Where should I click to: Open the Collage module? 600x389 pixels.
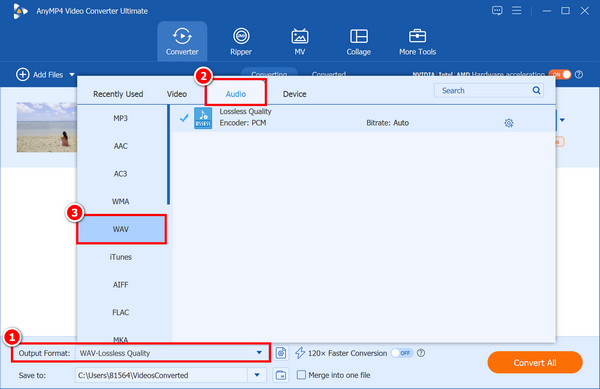click(359, 41)
